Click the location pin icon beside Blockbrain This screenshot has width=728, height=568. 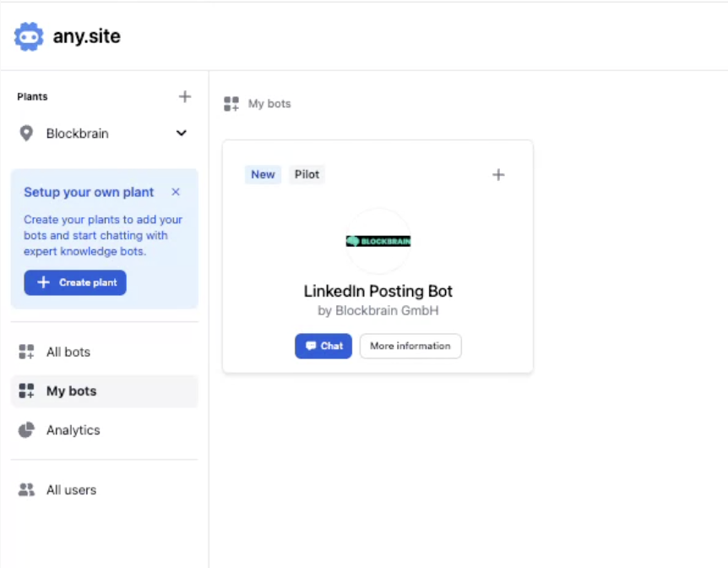tap(26, 134)
